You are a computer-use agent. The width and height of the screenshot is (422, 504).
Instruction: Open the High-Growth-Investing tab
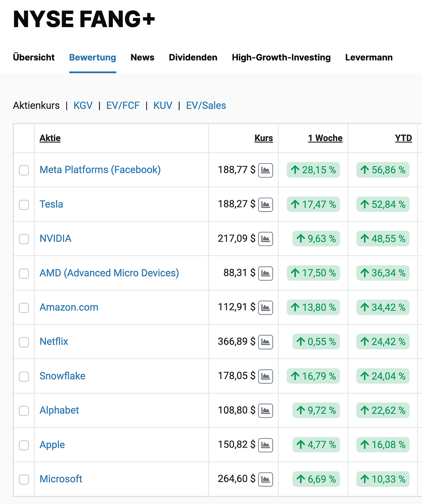point(281,57)
